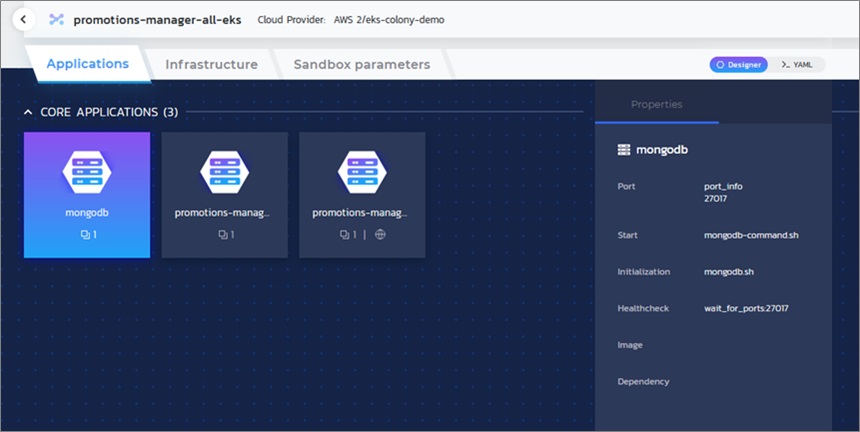Click the server icon next to mongodb heading
Screen dimensions: 860x432
point(624,150)
